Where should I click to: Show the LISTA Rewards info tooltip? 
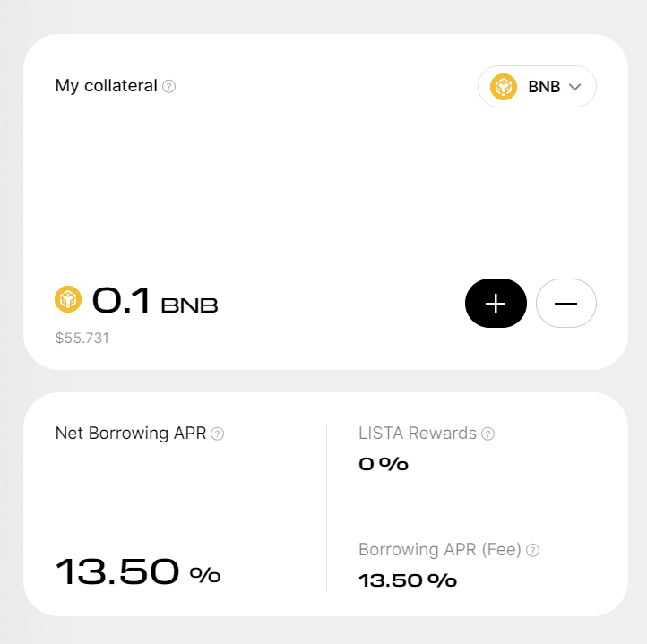[x=487, y=434]
